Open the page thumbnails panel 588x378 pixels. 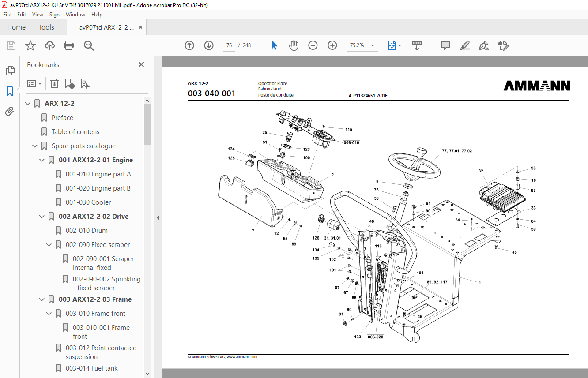[x=10, y=71]
